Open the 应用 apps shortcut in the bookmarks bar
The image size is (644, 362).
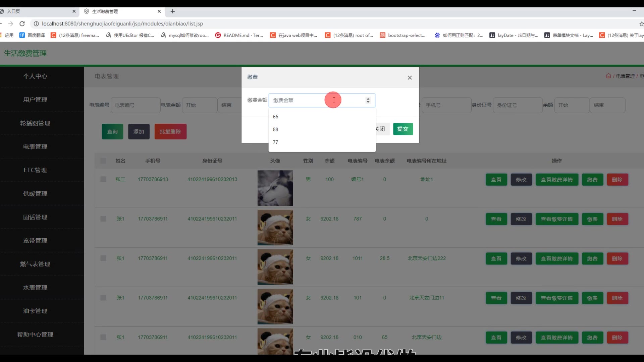(x=7, y=35)
